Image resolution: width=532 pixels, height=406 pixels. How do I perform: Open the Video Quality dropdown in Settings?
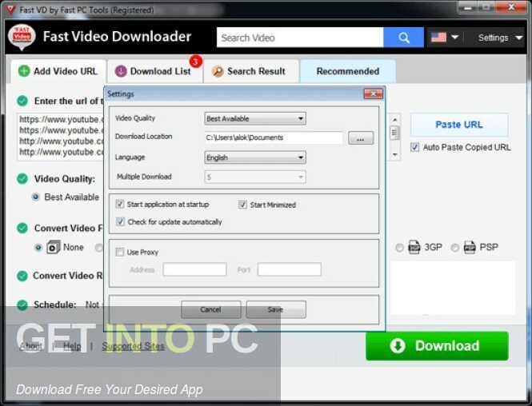[x=255, y=118]
